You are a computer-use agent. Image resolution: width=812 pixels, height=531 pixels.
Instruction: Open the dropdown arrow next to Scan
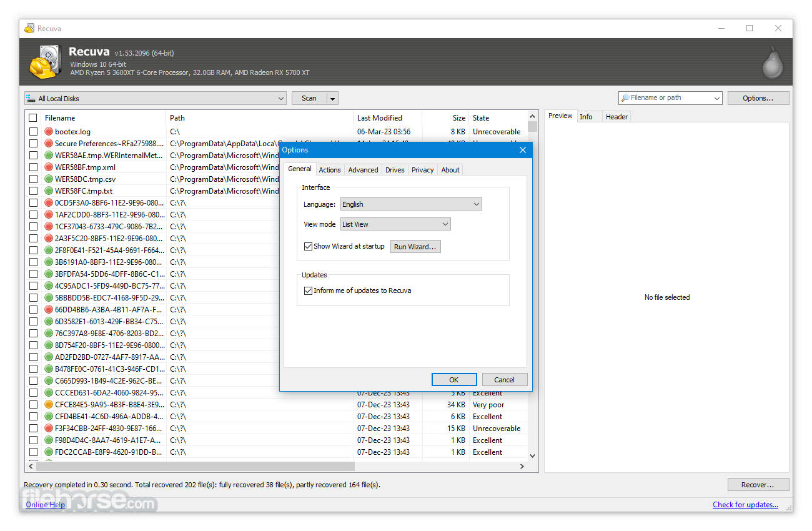(333, 99)
